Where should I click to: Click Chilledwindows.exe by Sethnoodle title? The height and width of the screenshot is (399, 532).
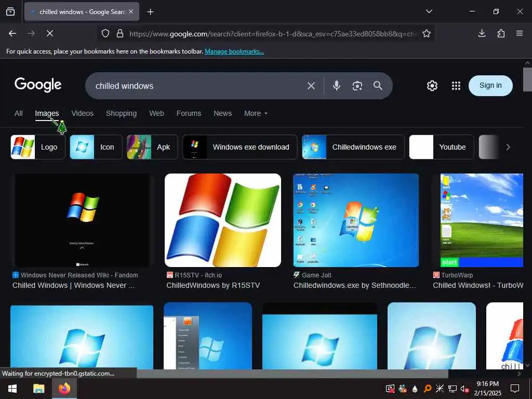click(x=354, y=285)
